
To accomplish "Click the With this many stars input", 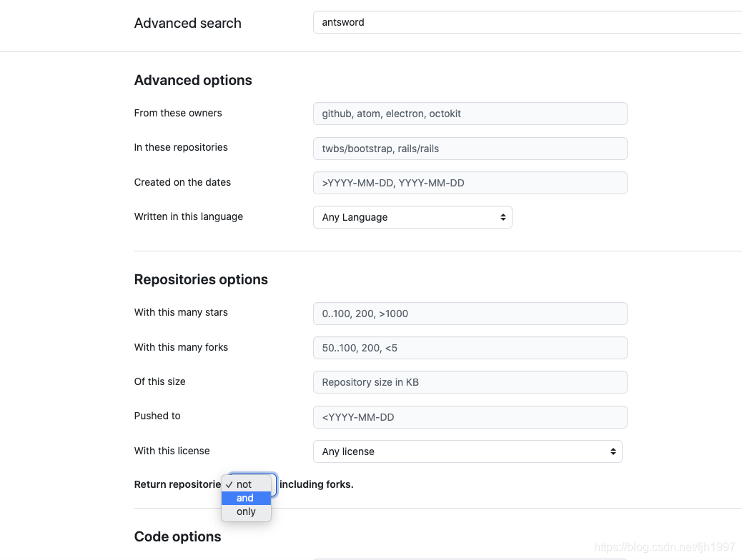I will [470, 314].
